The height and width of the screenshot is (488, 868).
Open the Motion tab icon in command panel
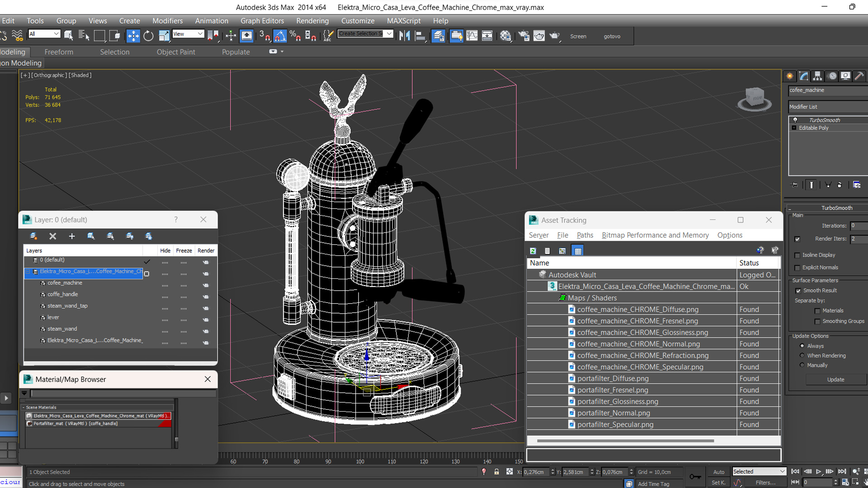pyautogui.click(x=832, y=76)
